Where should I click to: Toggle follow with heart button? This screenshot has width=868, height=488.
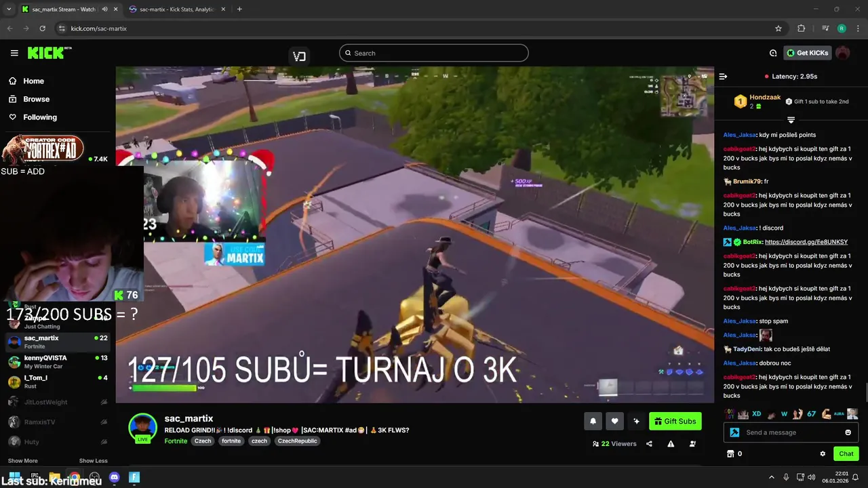(x=614, y=421)
